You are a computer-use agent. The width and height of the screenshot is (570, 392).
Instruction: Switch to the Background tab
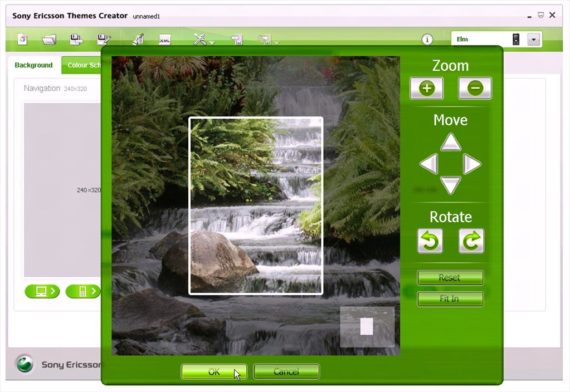[33, 65]
